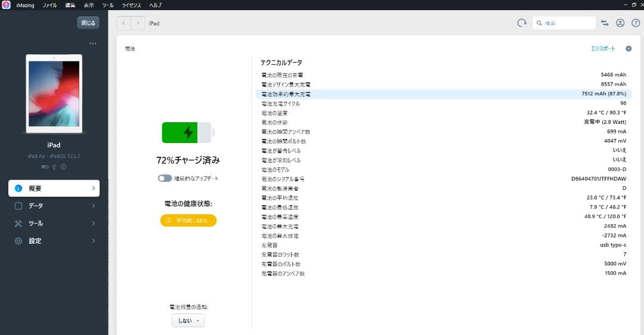Click the refresh icon in the toolbar
This screenshot has height=335, width=644.
(x=522, y=23)
